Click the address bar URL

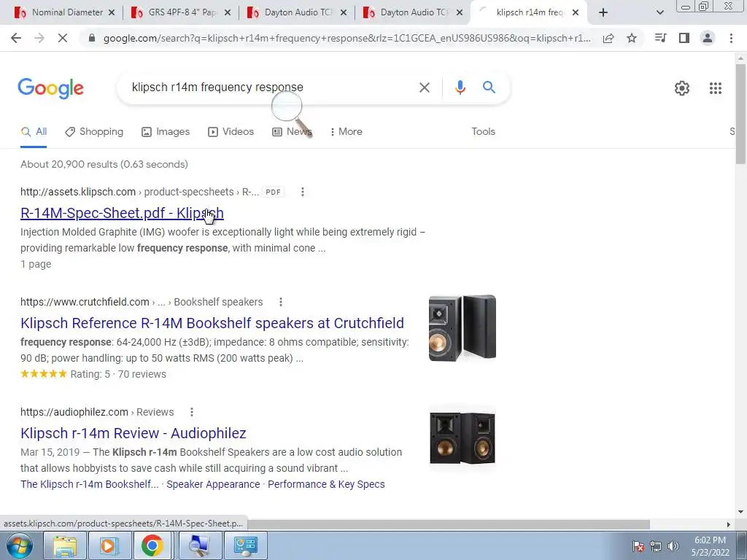click(347, 38)
